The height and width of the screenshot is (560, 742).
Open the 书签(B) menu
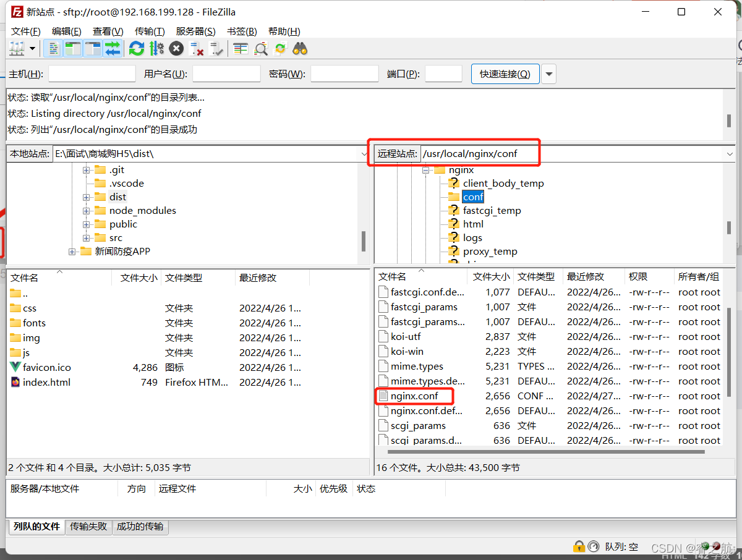coord(242,32)
